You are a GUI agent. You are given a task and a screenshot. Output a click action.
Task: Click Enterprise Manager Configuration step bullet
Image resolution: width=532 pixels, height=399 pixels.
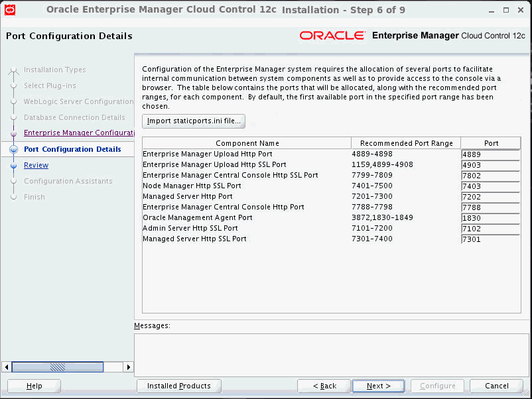tap(13, 134)
